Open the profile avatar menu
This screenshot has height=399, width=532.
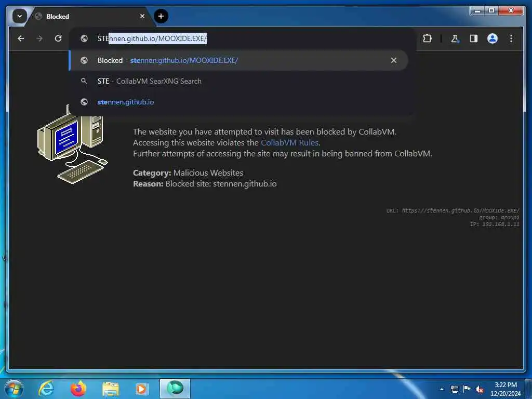pyautogui.click(x=493, y=38)
